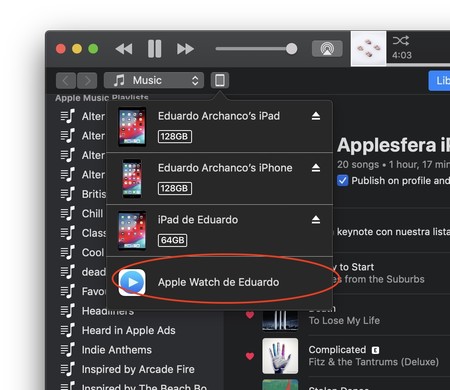Click the 64GB badge under iPad de Eduardo
This screenshot has width=450, height=390.
[x=172, y=240]
